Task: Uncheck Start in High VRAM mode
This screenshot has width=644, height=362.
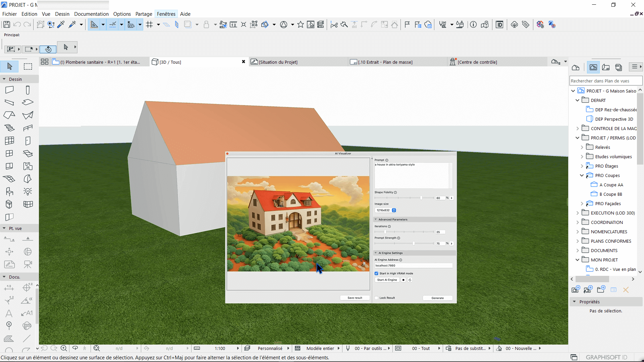Action: [376, 274]
